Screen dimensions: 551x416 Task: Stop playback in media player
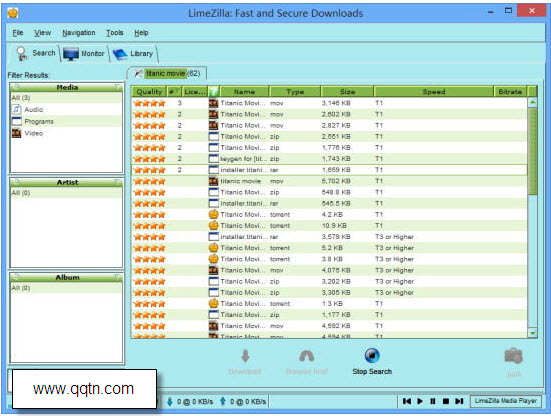point(446,401)
